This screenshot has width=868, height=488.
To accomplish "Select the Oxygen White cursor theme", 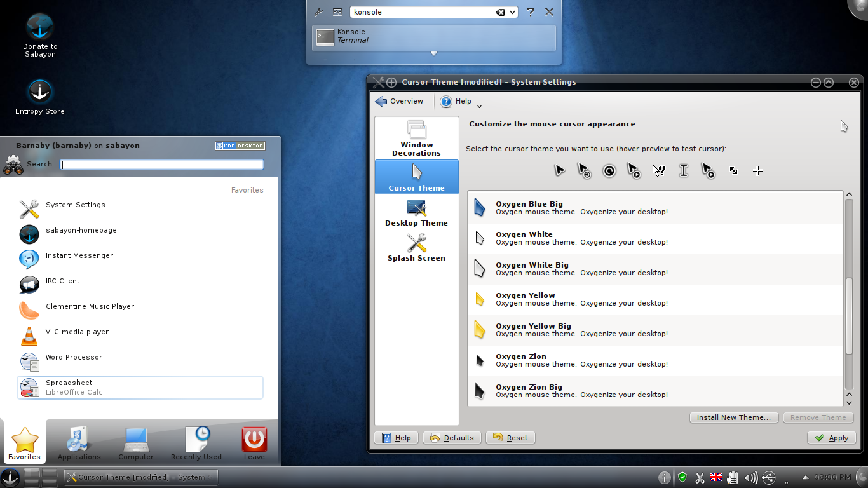I will click(x=655, y=238).
